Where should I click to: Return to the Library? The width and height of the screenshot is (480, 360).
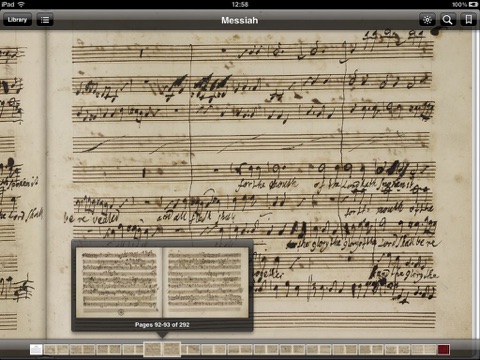pos(17,20)
